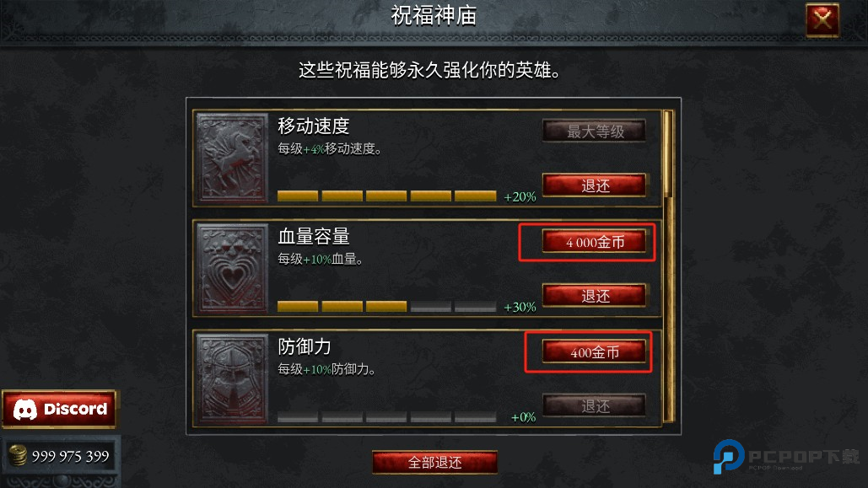
Task: Click 全部退还 to refund all blessings
Action: pyautogui.click(x=434, y=462)
